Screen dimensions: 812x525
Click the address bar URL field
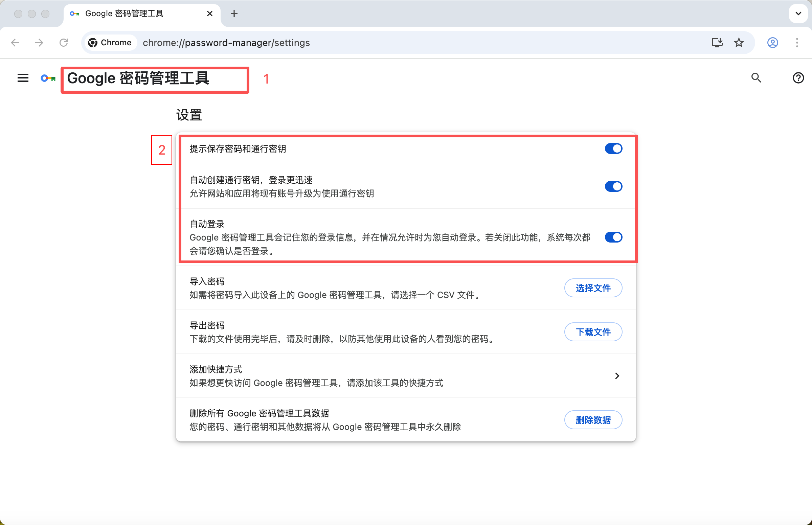pyautogui.click(x=409, y=43)
